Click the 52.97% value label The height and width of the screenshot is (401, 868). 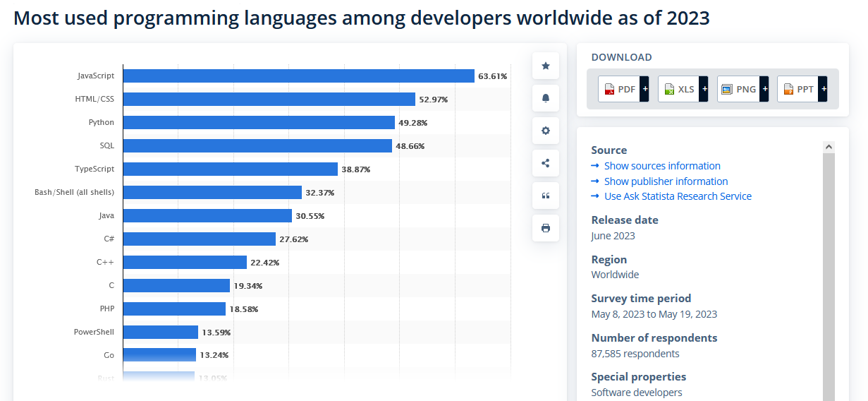[x=434, y=100]
